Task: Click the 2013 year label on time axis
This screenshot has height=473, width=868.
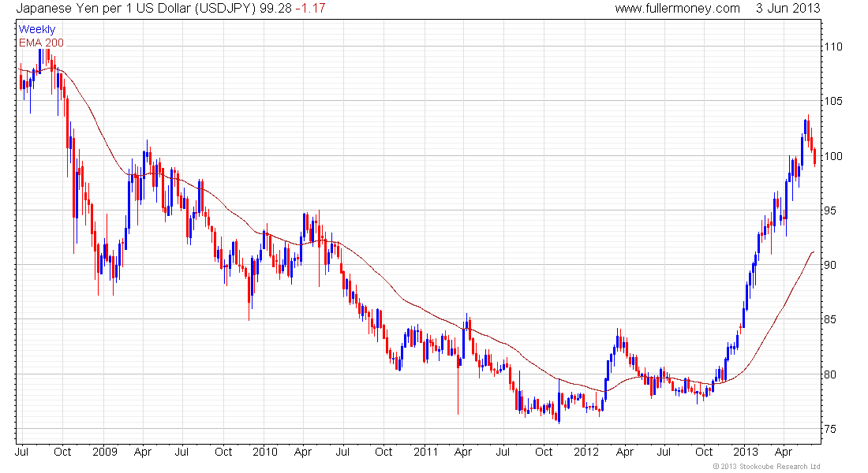Action: click(x=746, y=452)
